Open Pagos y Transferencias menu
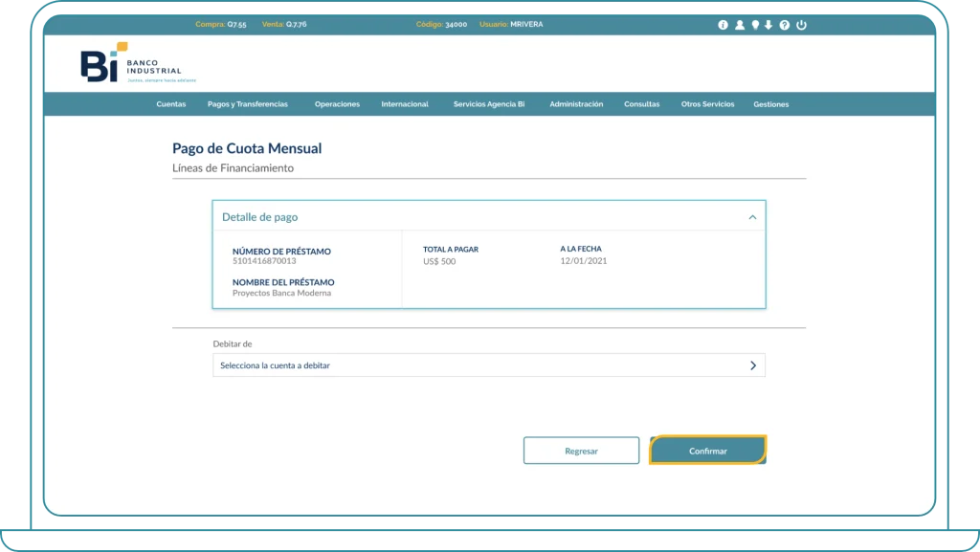980x552 pixels. [247, 104]
